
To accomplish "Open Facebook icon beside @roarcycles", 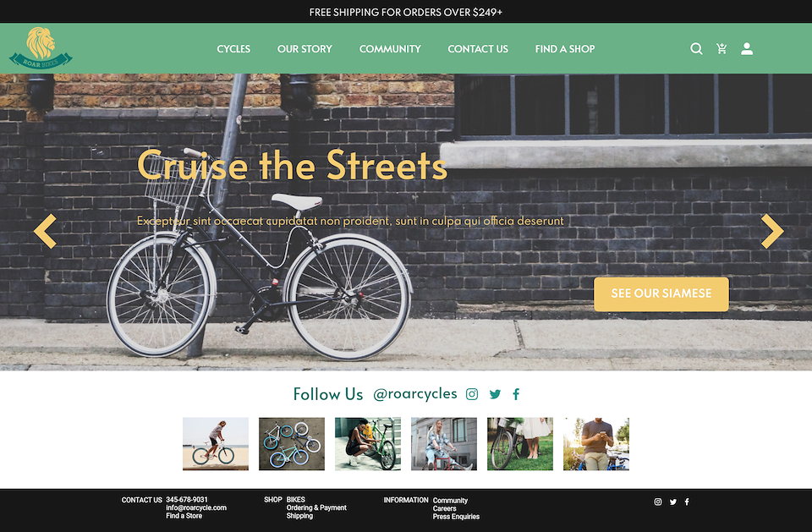I will 516,394.
